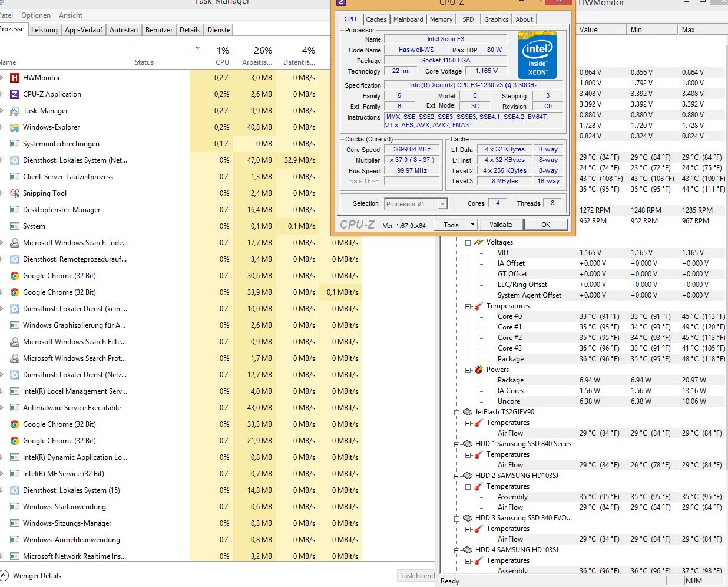Collapse the HDD 3 Samsung SSD 840 EVO node
The image size is (728, 587).
456,518
